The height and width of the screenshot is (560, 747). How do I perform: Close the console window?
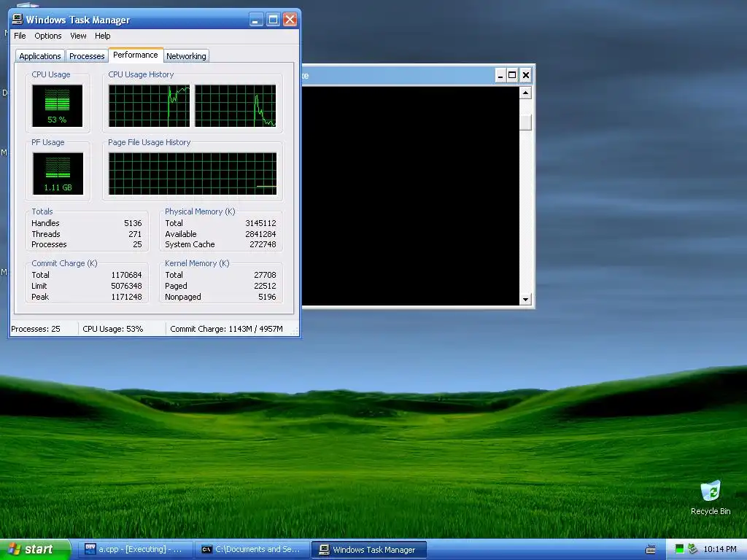[525, 75]
